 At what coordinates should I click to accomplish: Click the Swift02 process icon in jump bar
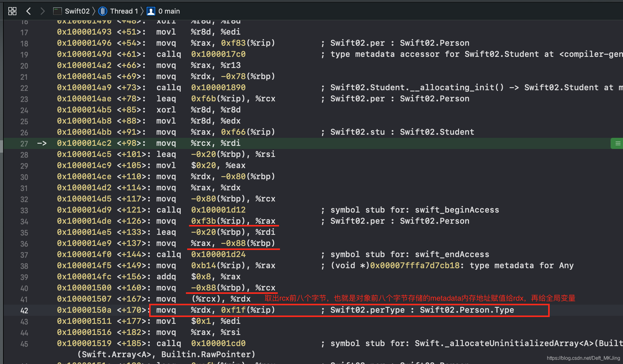pyautogui.click(x=58, y=11)
